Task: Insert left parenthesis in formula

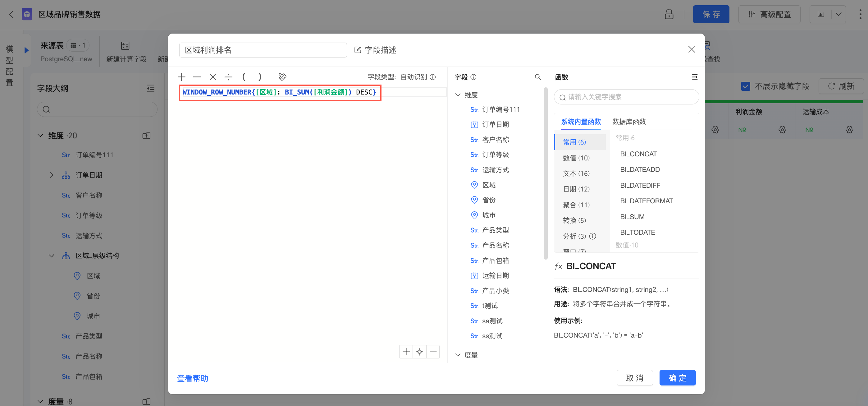Action: point(244,77)
